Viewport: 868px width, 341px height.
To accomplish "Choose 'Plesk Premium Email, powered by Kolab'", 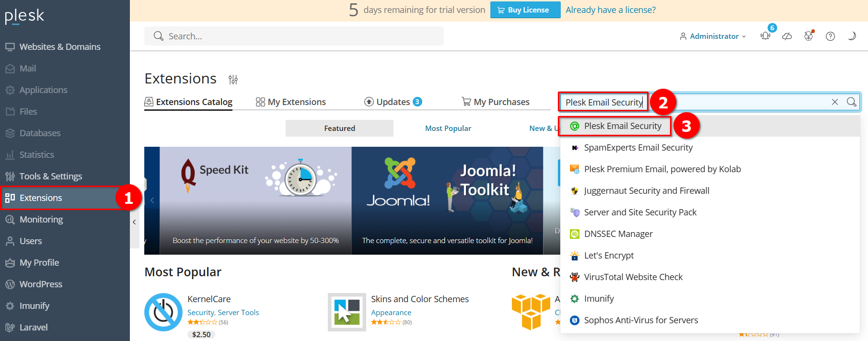I will [x=710, y=169].
